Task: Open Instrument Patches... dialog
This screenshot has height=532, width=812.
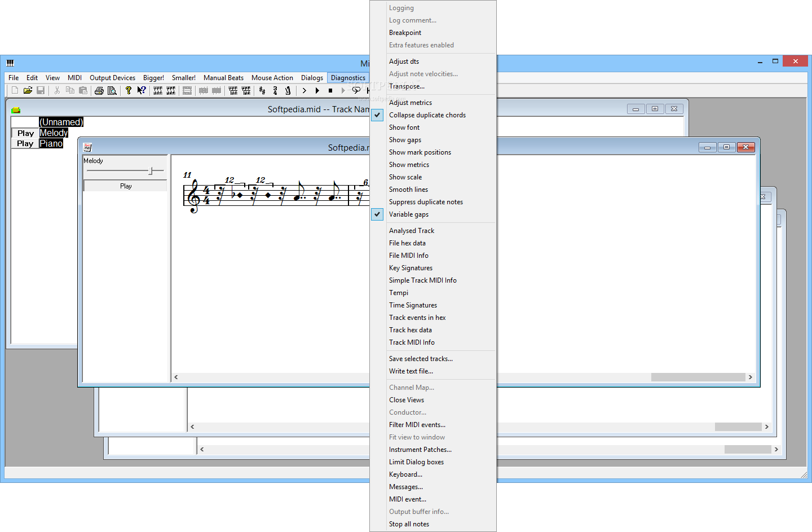Action: click(x=433, y=450)
